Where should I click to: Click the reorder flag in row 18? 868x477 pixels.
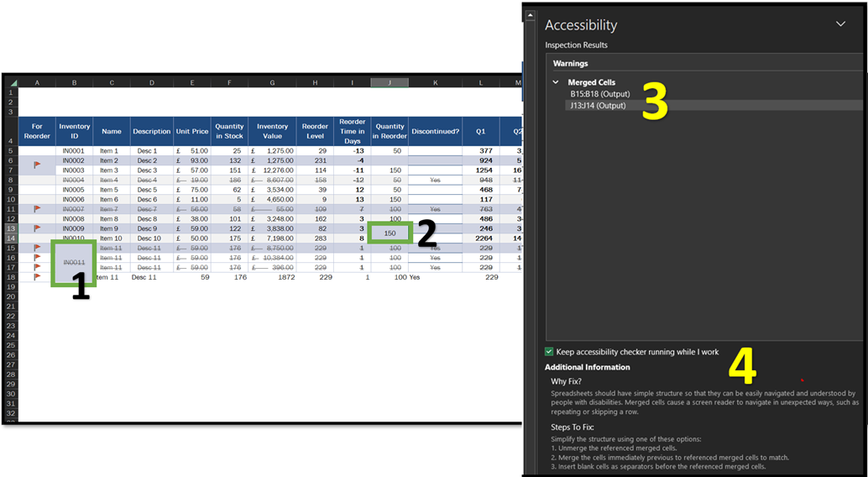click(x=37, y=277)
